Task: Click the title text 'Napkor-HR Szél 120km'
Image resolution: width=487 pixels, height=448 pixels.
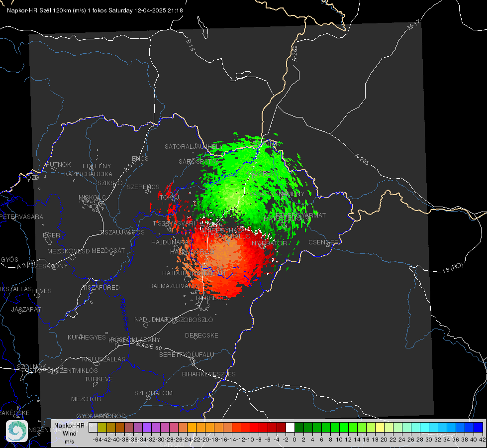Action: click(x=39, y=10)
